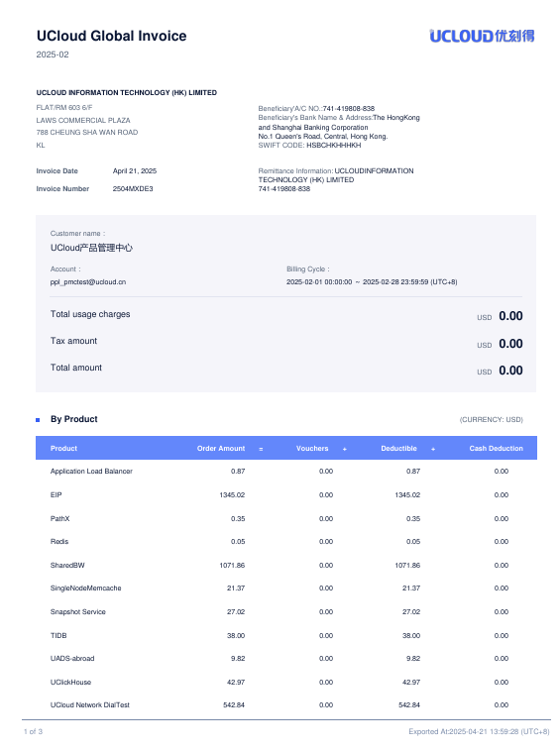Click the SWIFT CODE HSBCHKHHHKH text
Image resolution: width=560 pixels, height=749 pixels.
point(309,146)
